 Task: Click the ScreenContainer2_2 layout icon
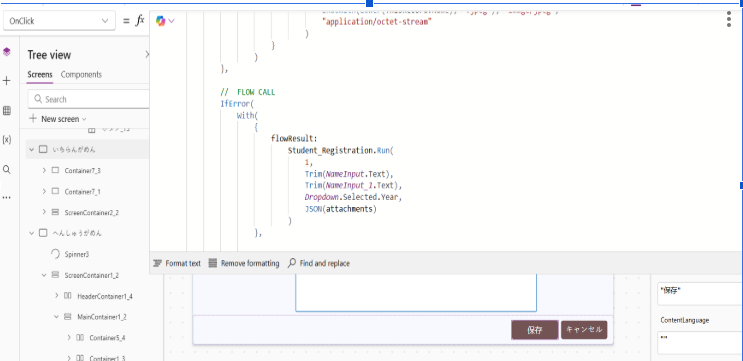click(55, 212)
